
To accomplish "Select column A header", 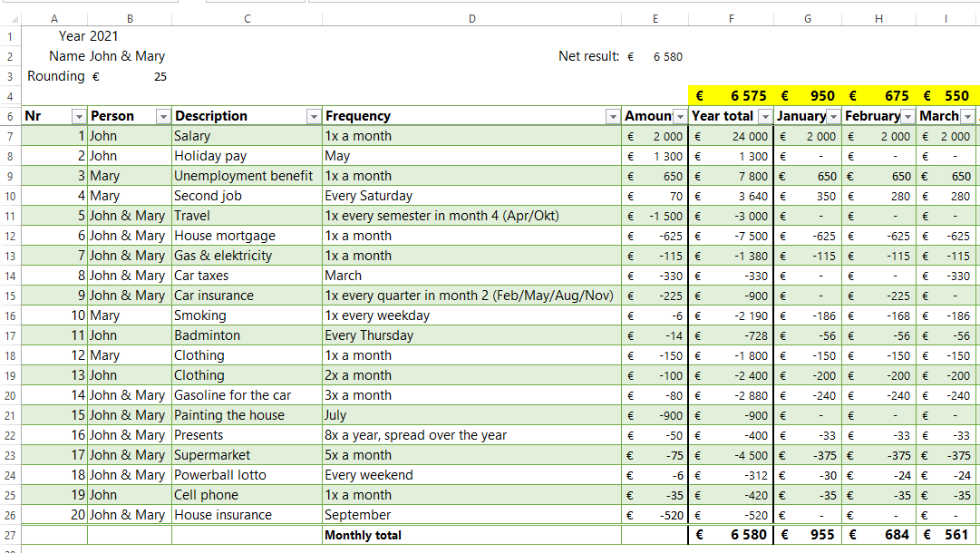I will tap(54, 19).
